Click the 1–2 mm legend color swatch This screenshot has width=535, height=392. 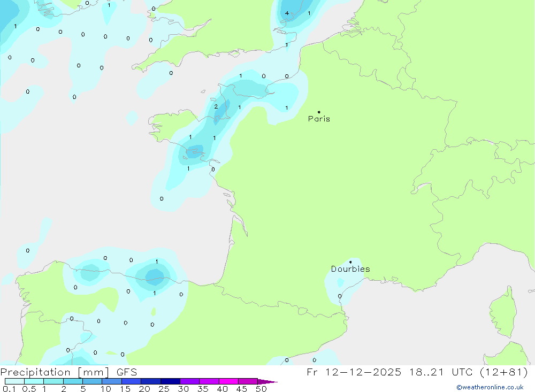click(53, 381)
